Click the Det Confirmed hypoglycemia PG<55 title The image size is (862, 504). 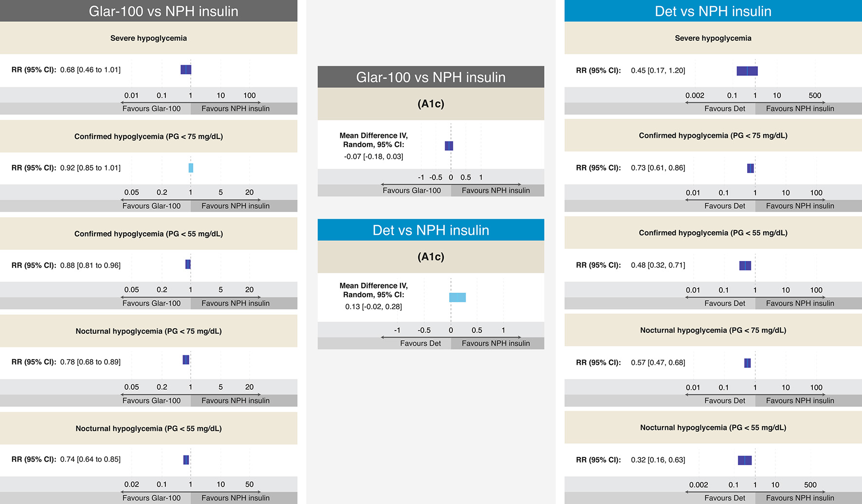(x=713, y=233)
